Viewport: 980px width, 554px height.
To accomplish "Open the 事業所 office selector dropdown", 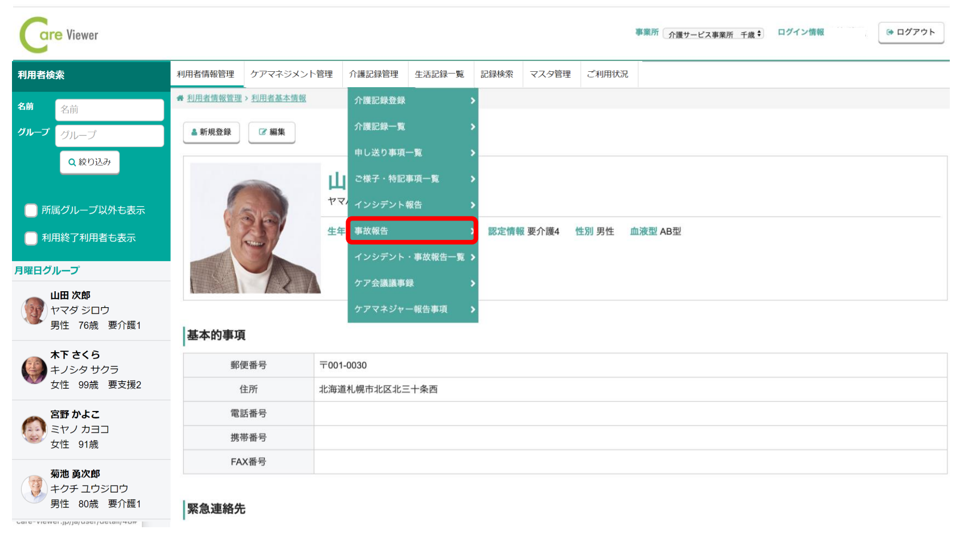I will click(714, 35).
